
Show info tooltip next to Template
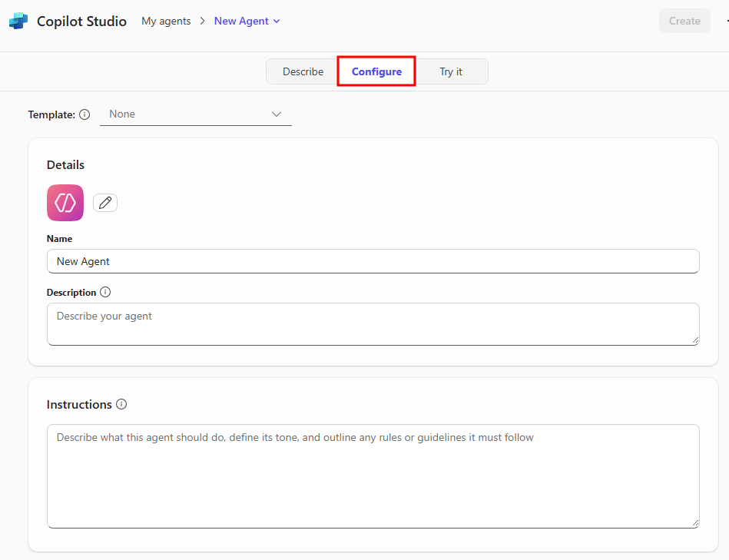click(84, 114)
